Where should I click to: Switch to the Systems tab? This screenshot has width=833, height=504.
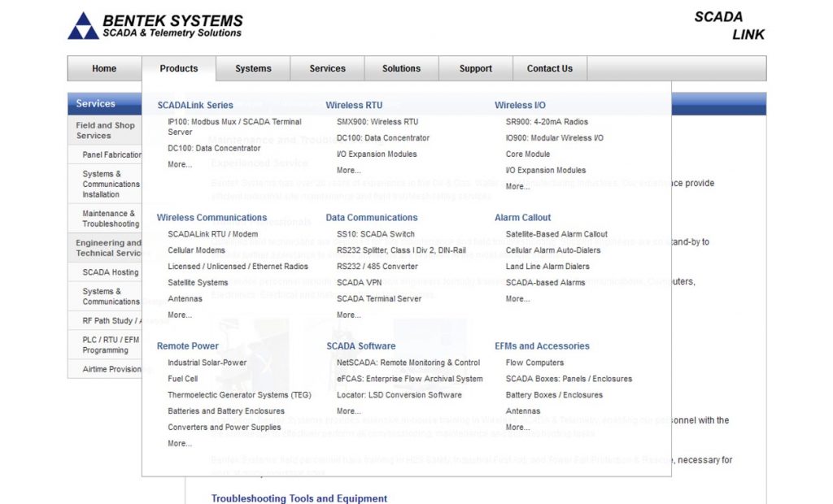coord(253,68)
